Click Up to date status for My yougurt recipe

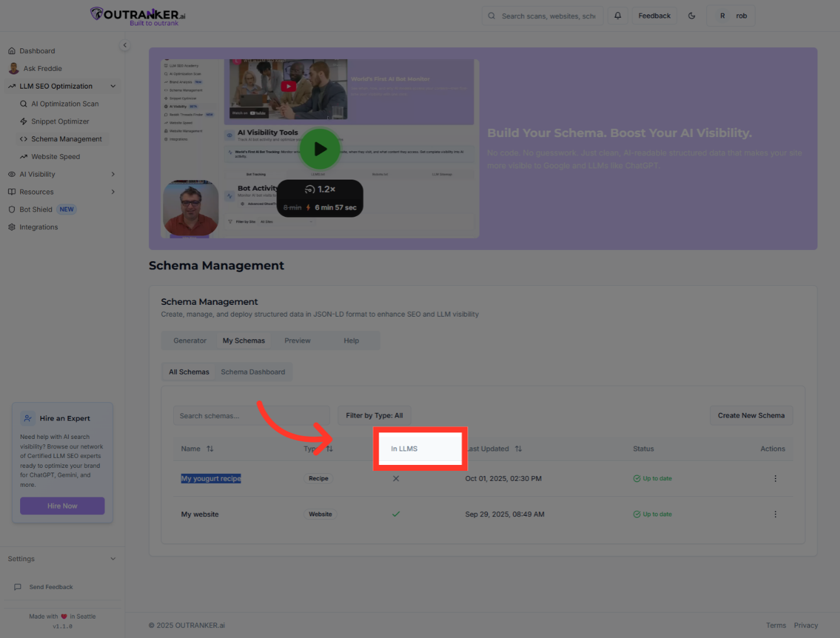point(653,479)
